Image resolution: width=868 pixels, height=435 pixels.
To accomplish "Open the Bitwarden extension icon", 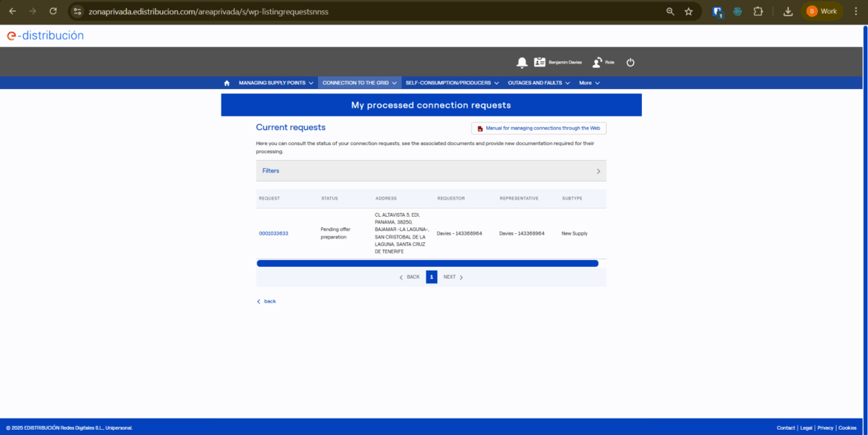I will point(718,11).
